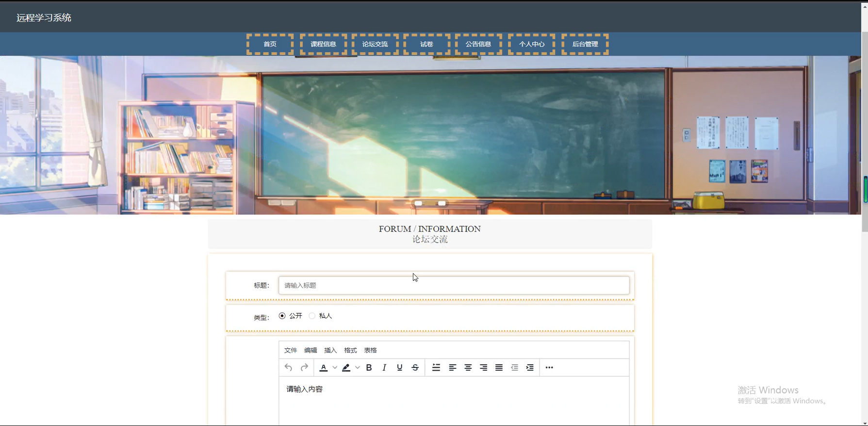Open the 文件 editor menu
868x426 pixels.
291,350
